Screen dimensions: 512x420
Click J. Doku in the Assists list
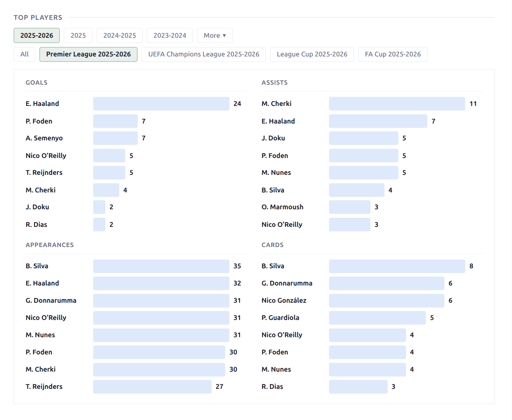pyautogui.click(x=273, y=138)
